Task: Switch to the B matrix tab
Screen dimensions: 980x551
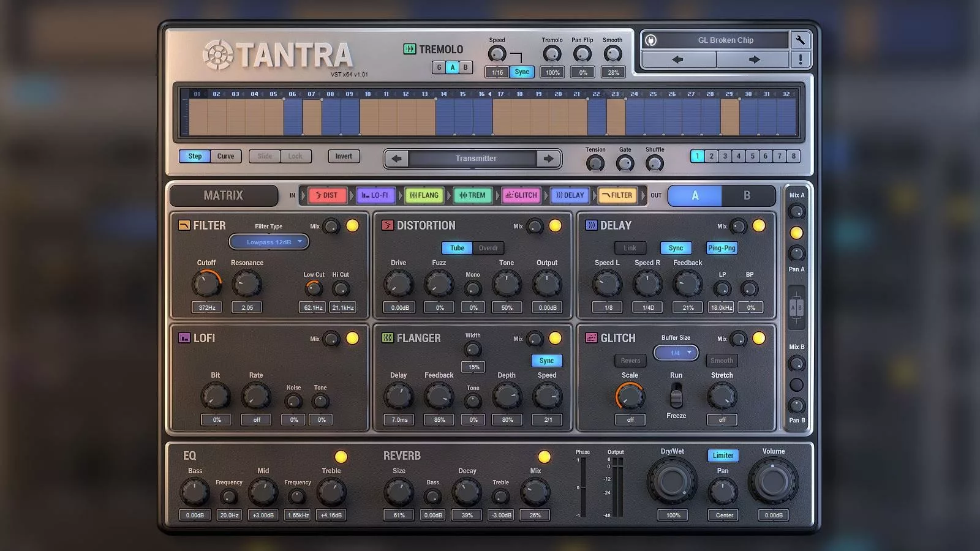Action: 747,195
